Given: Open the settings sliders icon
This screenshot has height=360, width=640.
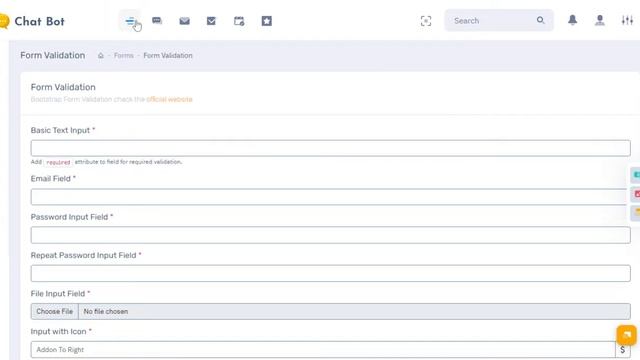Looking at the screenshot, I should (x=627, y=20).
